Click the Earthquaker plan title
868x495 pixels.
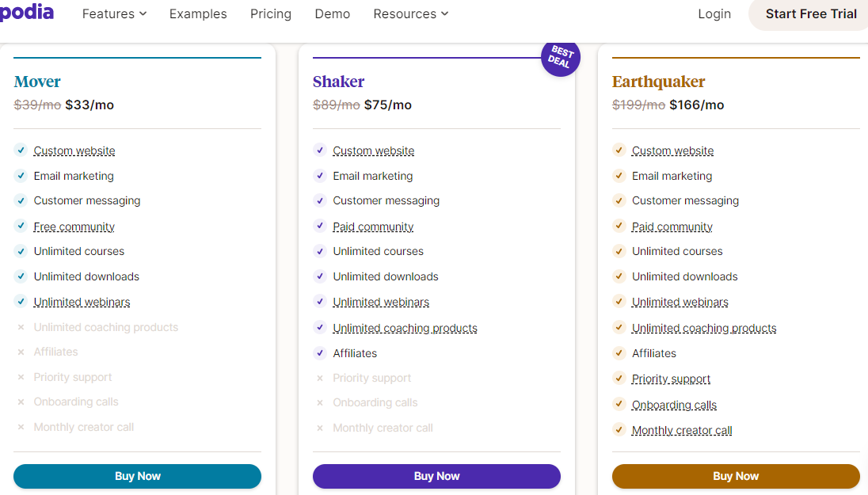pos(658,82)
